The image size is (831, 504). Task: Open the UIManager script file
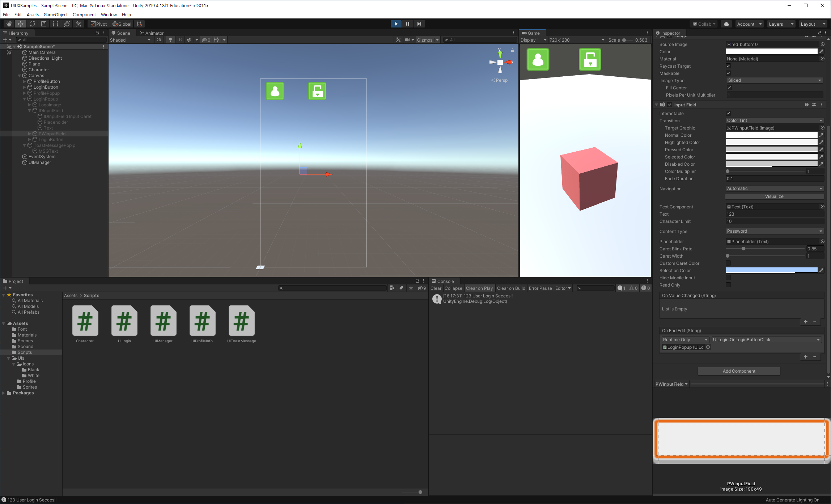coord(163,321)
